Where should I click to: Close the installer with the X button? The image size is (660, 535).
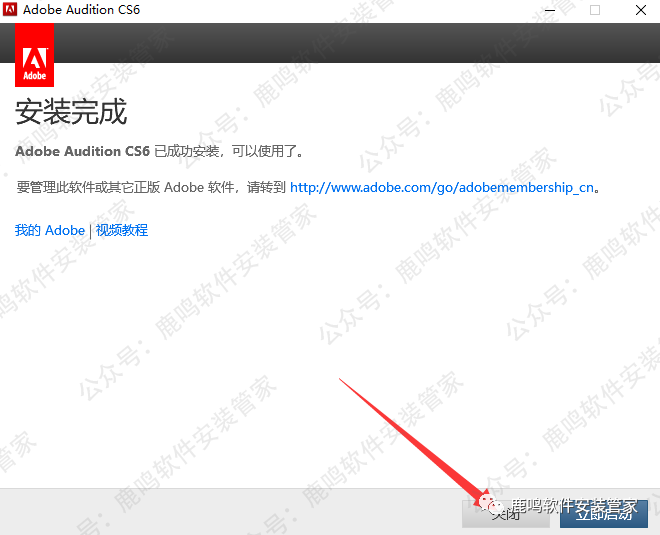tap(641, 10)
